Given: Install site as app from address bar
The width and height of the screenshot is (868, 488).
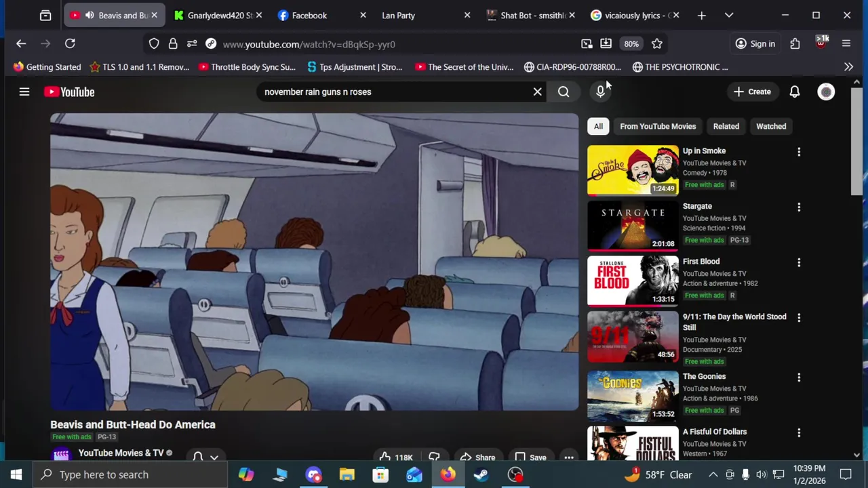Looking at the screenshot, I should pyautogui.click(x=606, y=44).
